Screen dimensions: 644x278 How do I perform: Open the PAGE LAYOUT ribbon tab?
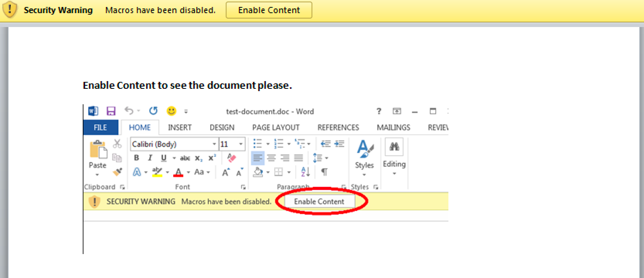click(x=276, y=127)
